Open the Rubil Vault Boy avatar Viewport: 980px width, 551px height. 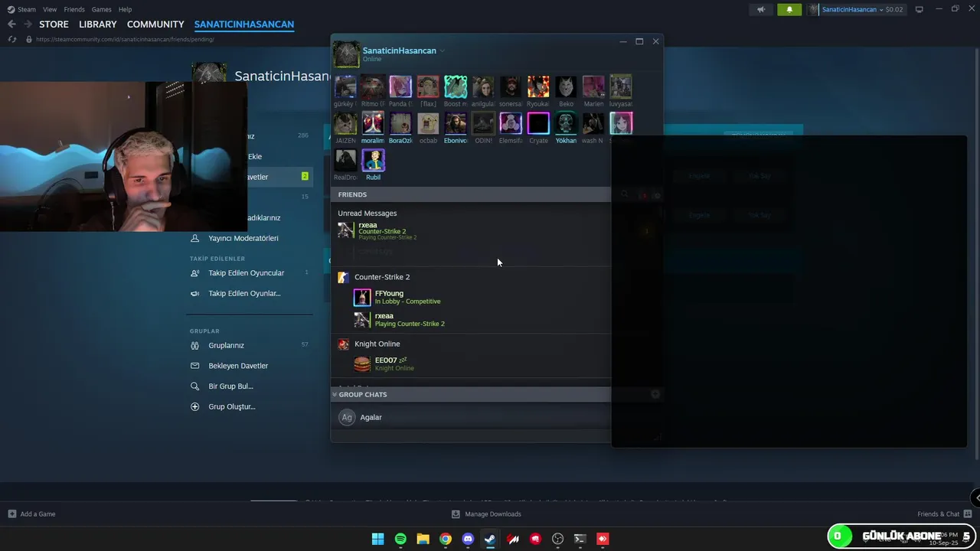point(373,160)
